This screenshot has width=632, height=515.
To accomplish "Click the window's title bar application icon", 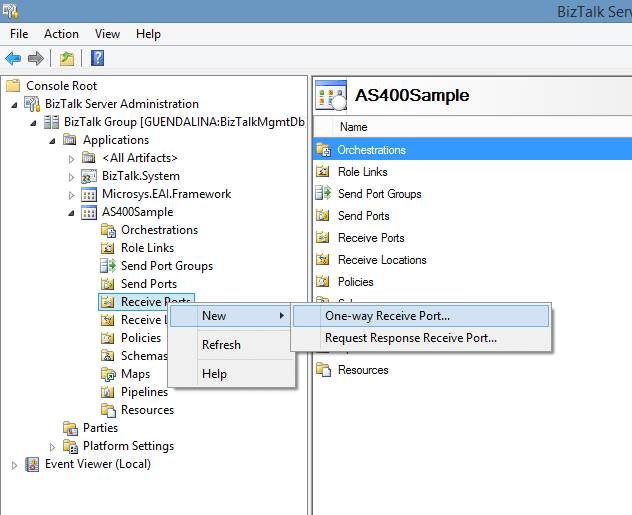I will [10, 11].
